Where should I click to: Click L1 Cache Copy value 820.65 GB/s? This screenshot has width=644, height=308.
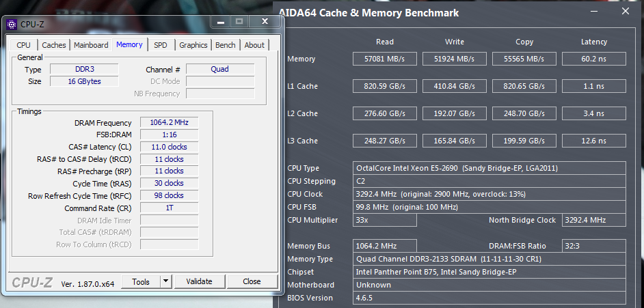pyautogui.click(x=524, y=86)
